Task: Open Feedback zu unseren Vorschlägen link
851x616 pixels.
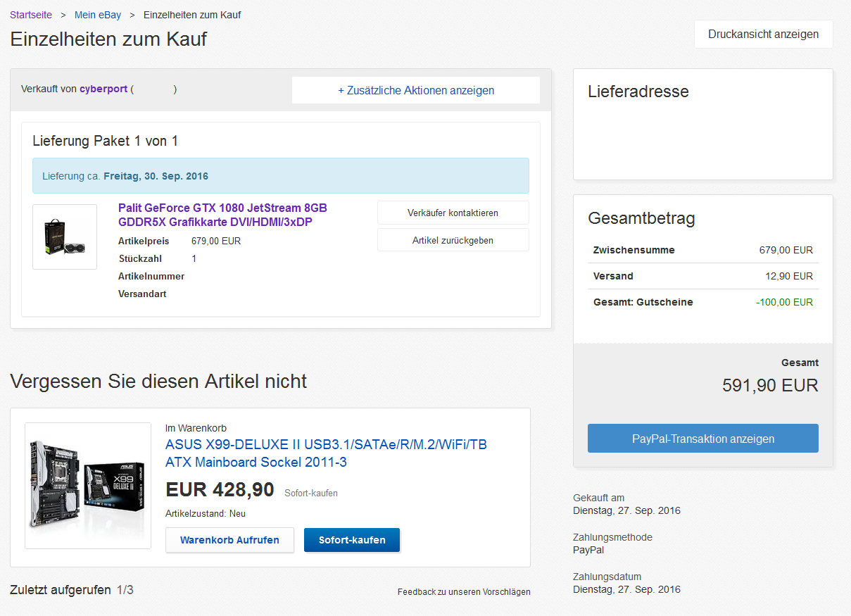Action: [x=464, y=592]
